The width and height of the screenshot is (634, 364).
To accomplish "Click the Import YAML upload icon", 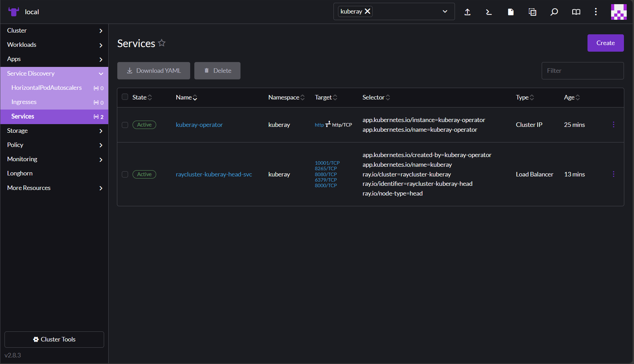I will click(x=467, y=12).
